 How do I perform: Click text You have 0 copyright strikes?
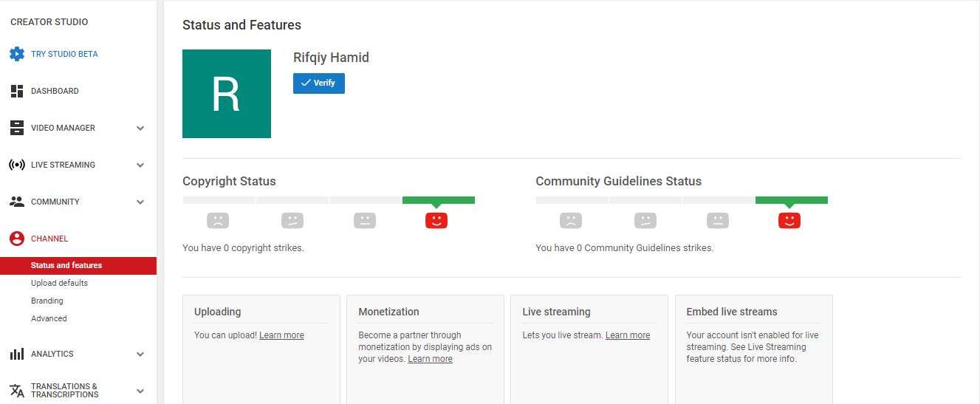243,248
